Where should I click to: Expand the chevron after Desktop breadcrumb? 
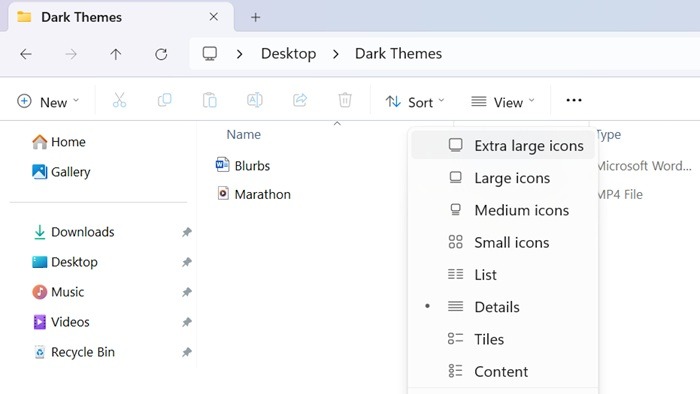336,54
